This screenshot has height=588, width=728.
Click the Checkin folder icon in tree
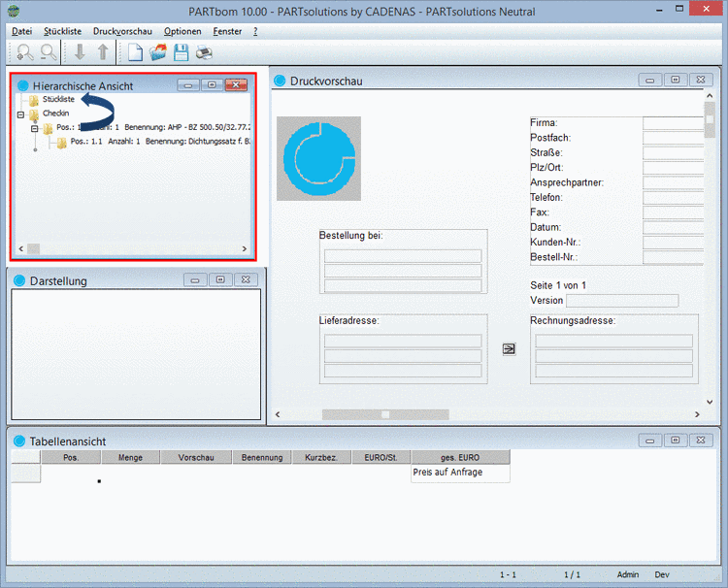pos(33,114)
